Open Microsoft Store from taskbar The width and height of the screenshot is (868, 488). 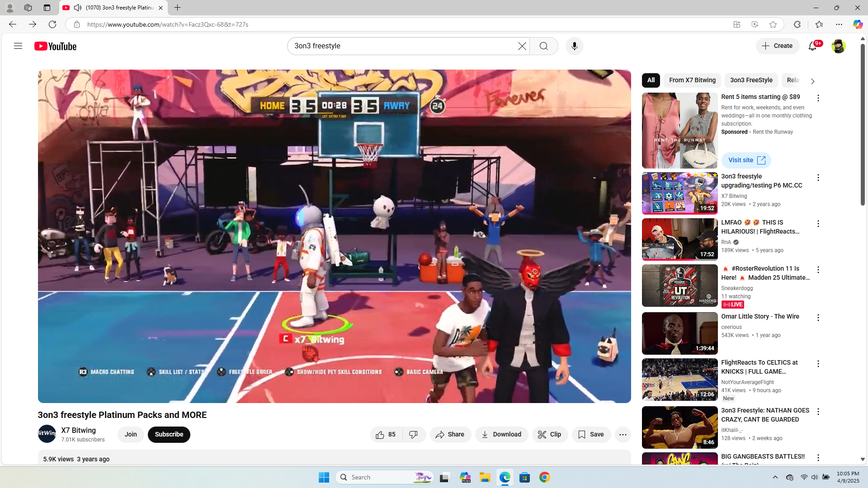525,477
